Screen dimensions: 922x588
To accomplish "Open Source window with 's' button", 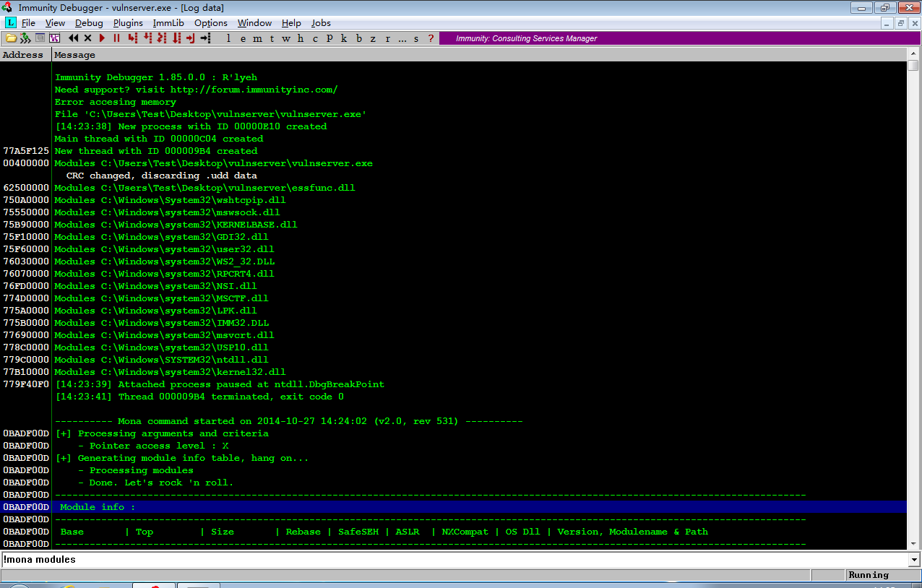I will coord(416,38).
